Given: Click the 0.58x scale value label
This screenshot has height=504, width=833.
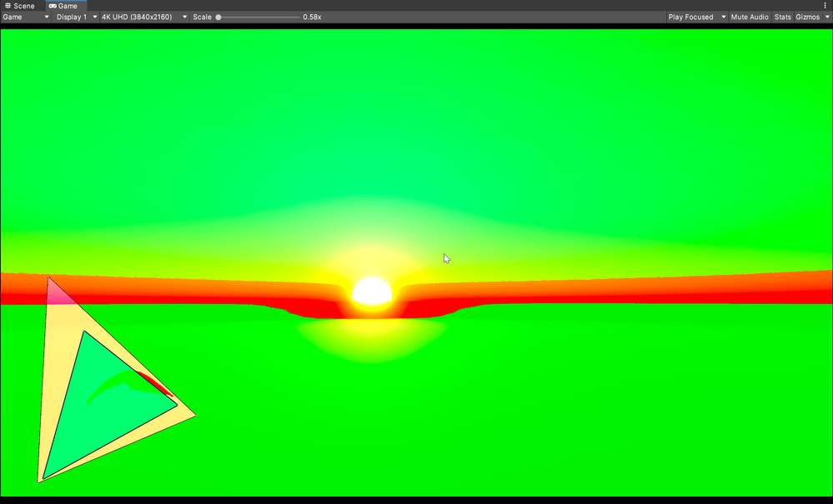Looking at the screenshot, I should (311, 17).
